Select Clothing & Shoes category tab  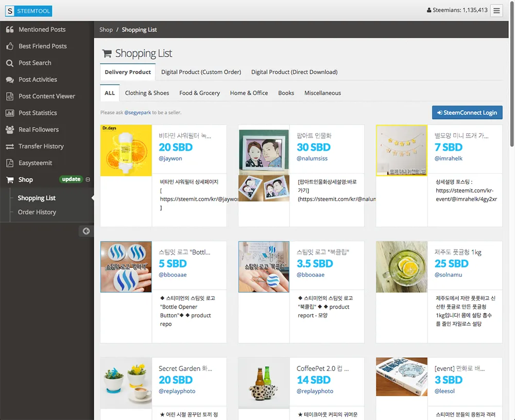(147, 93)
